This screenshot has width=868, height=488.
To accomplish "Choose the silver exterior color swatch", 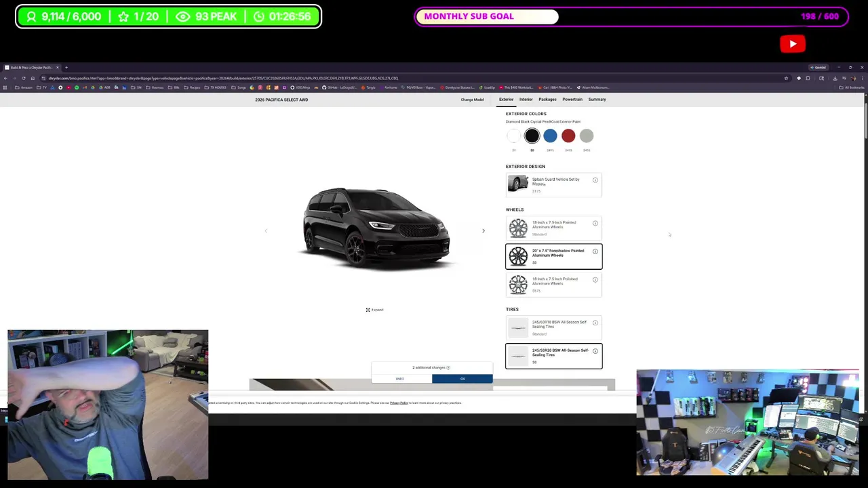I will pyautogui.click(x=587, y=136).
